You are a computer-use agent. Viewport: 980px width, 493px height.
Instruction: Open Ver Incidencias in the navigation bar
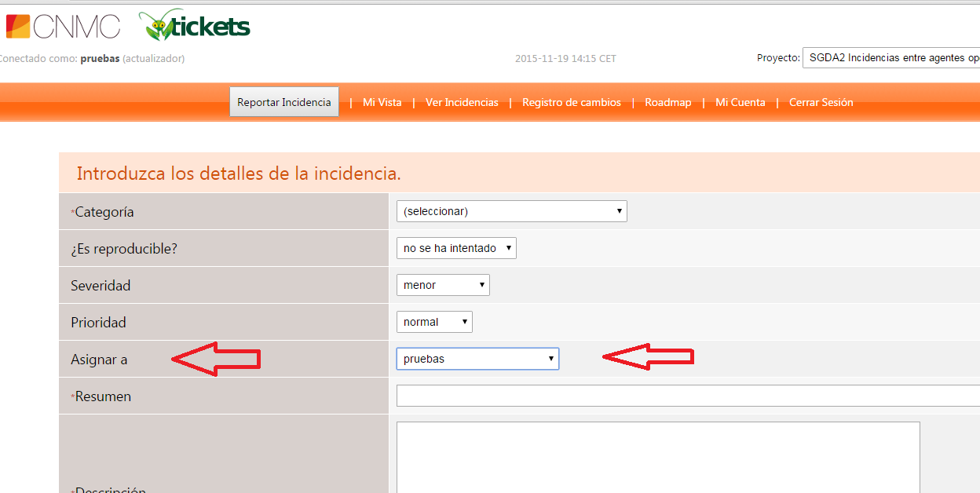pos(462,103)
